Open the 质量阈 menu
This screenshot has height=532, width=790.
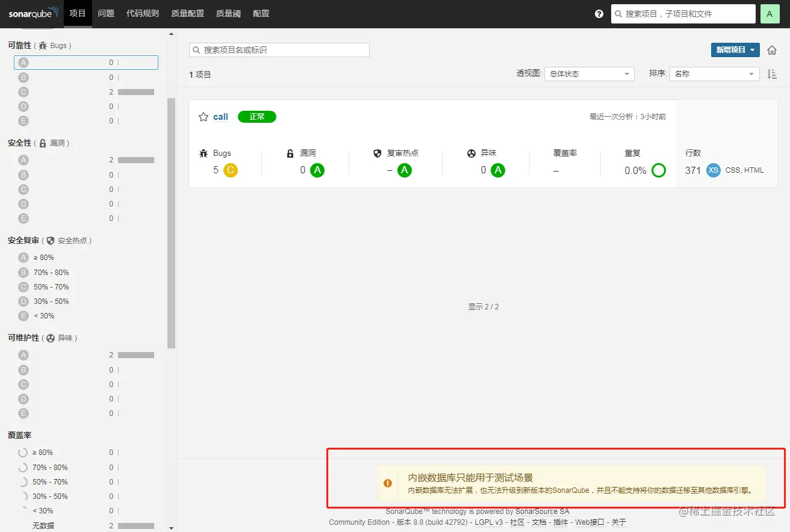228,13
